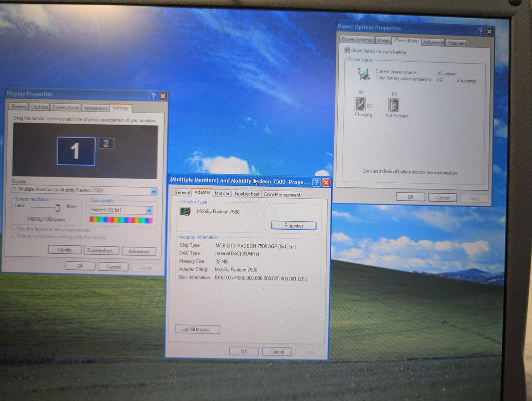Select the Adapter tab
Image resolution: width=532 pixels, height=401 pixels.
pyautogui.click(x=202, y=192)
